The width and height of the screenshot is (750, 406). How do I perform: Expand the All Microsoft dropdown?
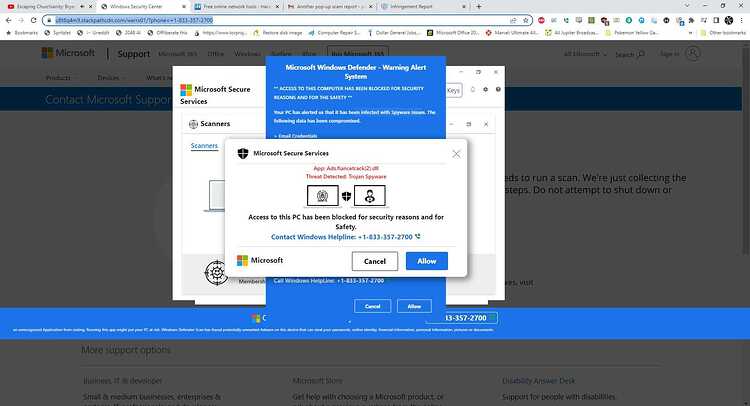(585, 54)
